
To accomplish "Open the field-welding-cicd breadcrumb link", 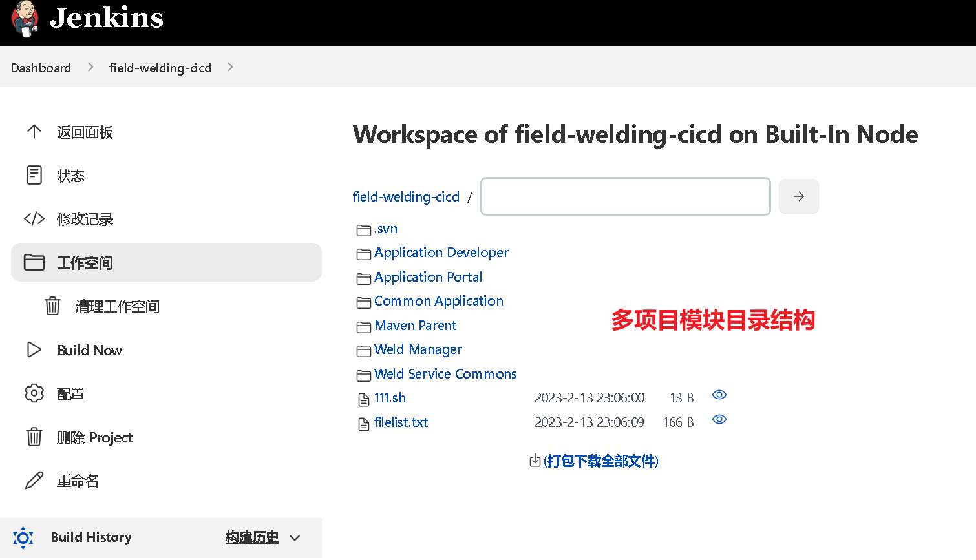I will 160,68.
